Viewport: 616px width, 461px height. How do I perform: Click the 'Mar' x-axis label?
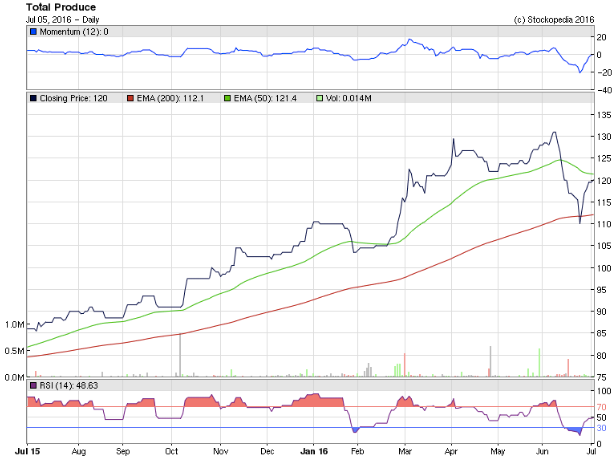pos(405,451)
